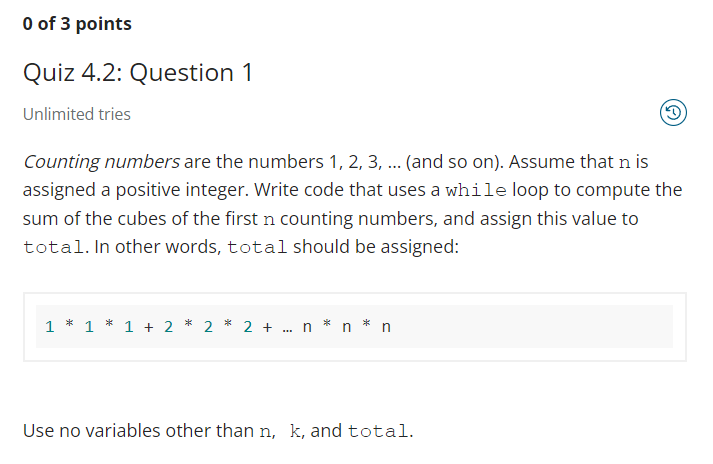
Task: Click the word total ending the last sentence
Action: point(378,431)
